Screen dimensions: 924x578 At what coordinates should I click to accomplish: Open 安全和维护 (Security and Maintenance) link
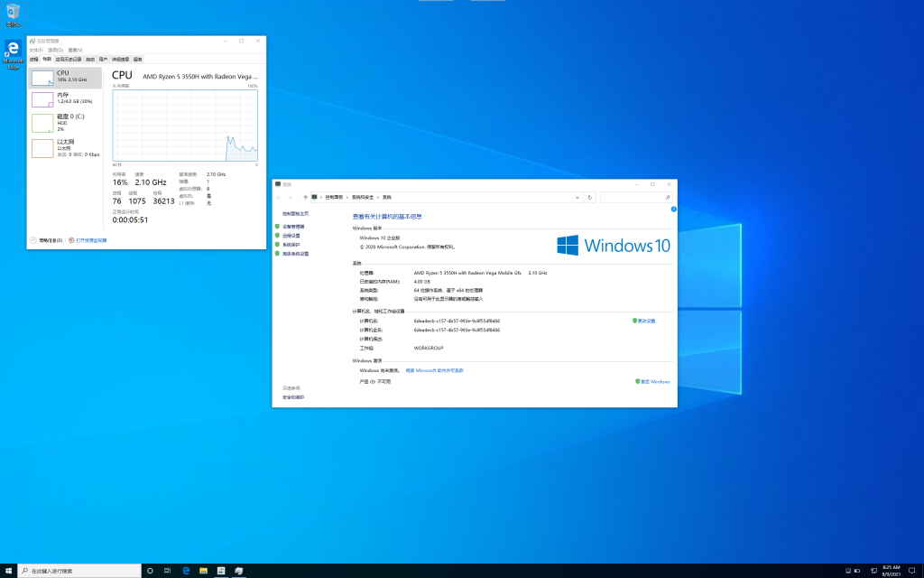[293, 397]
